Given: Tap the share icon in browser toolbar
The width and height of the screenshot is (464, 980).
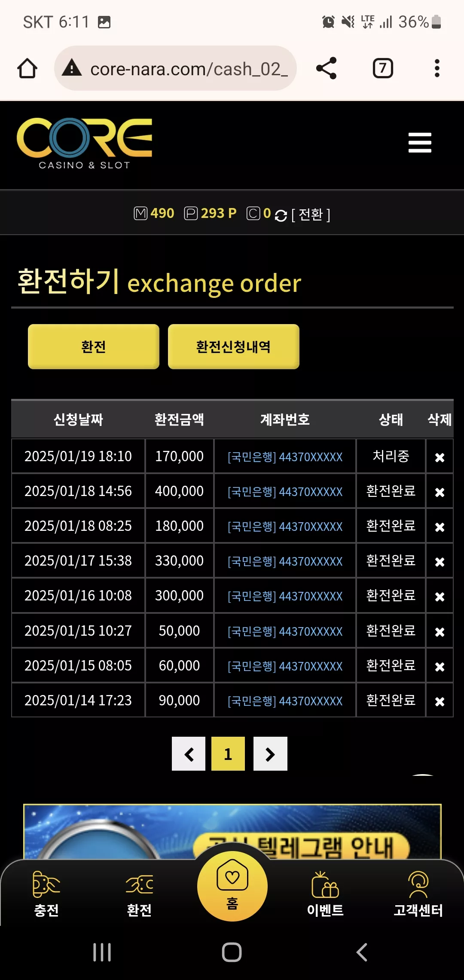Looking at the screenshot, I should click(326, 68).
